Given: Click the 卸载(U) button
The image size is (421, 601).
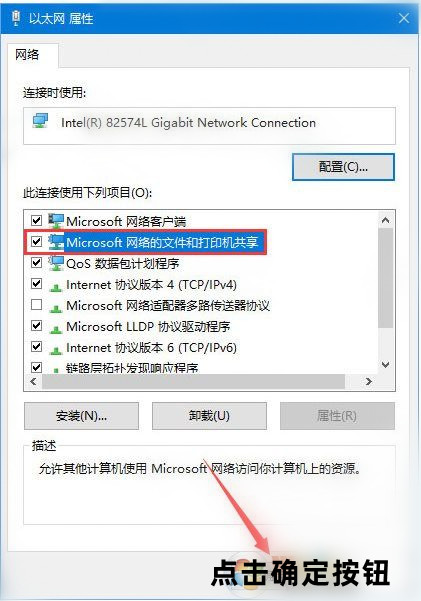Looking at the screenshot, I should click(x=209, y=416).
